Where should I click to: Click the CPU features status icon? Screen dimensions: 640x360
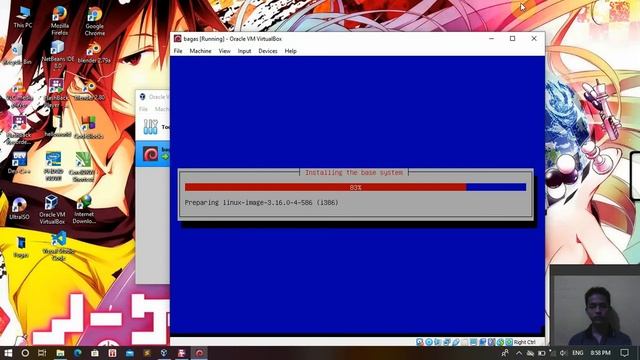[x=491, y=342]
